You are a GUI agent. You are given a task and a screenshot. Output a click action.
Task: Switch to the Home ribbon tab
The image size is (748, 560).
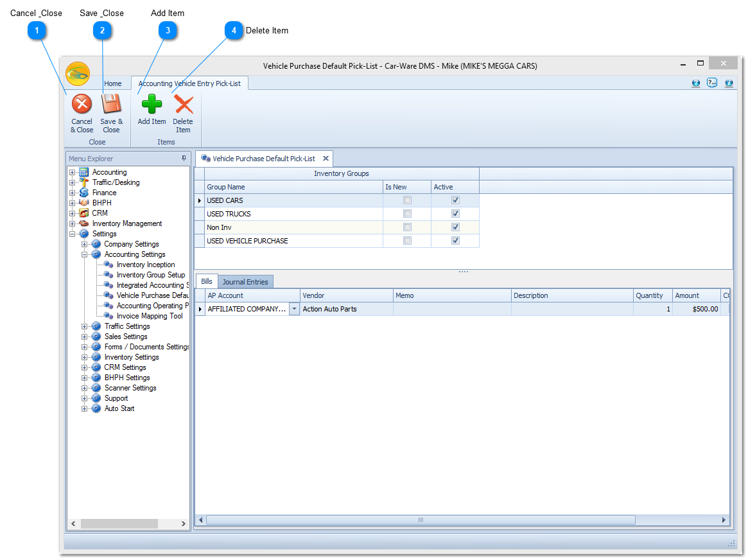point(113,83)
